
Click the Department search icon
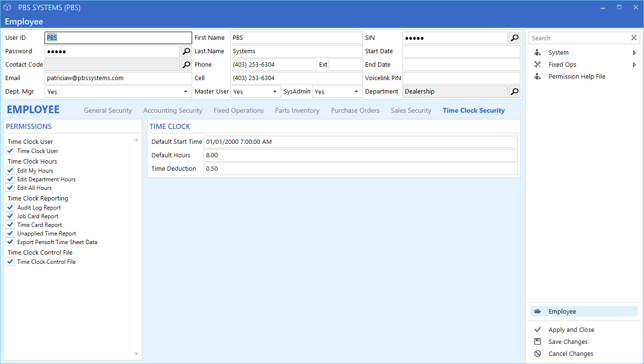pos(514,92)
